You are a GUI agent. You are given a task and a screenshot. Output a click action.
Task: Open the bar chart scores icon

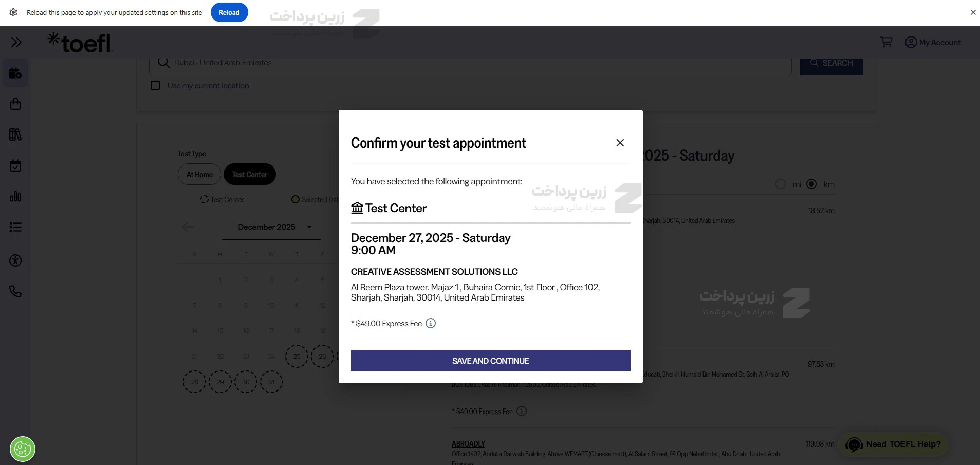15,196
